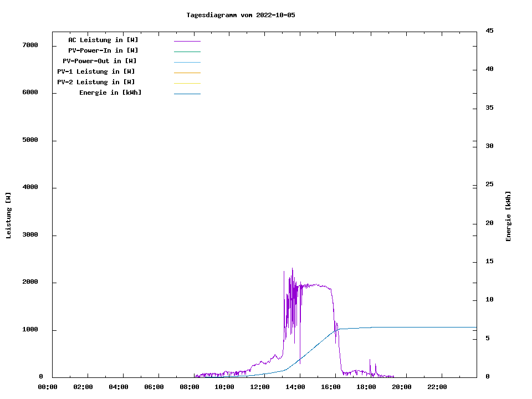Select the "Energie in [kWh]" legend label
The width and height of the screenshot is (532, 399).
pos(110,93)
